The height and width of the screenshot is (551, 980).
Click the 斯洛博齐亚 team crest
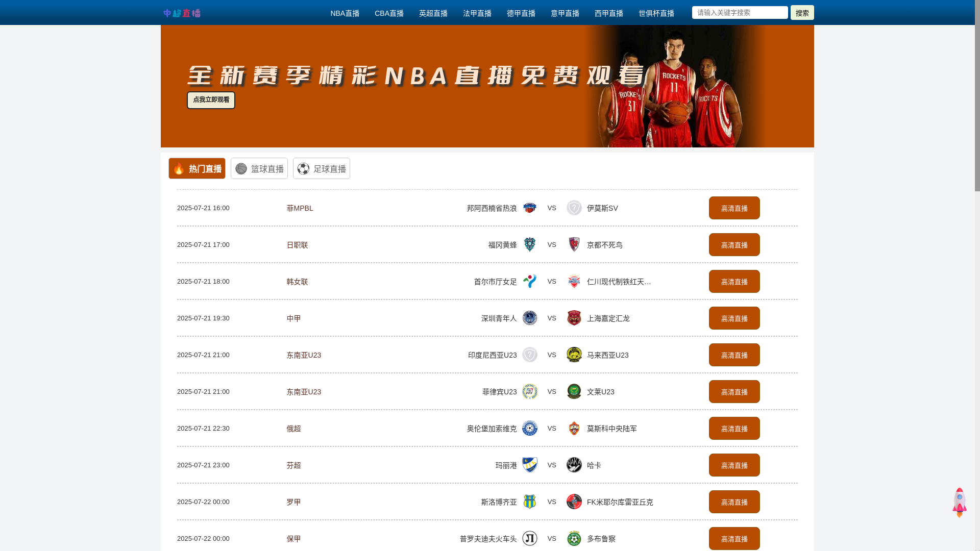pos(530,502)
